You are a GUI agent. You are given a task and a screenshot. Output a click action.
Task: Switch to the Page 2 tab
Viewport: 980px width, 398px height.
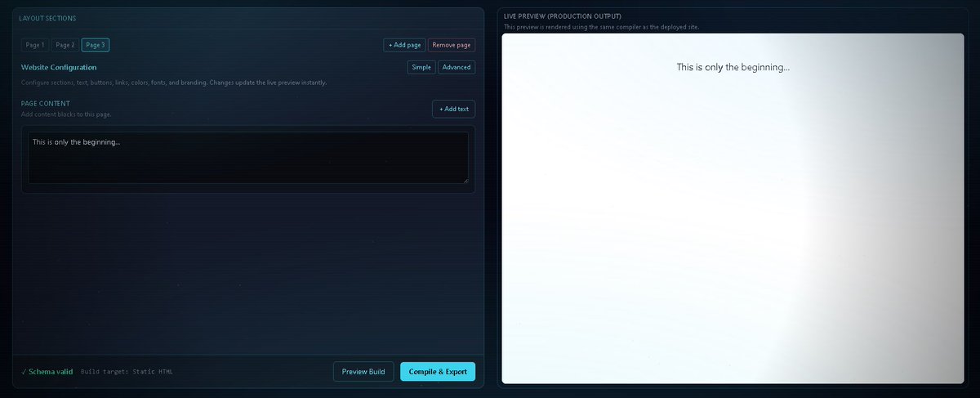pyautogui.click(x=65, y=45)
